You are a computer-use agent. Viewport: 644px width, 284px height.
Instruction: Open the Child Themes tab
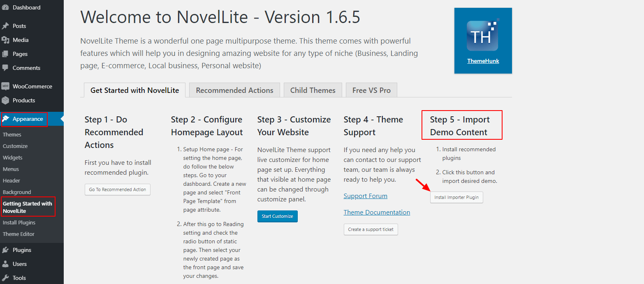[313, 90]
